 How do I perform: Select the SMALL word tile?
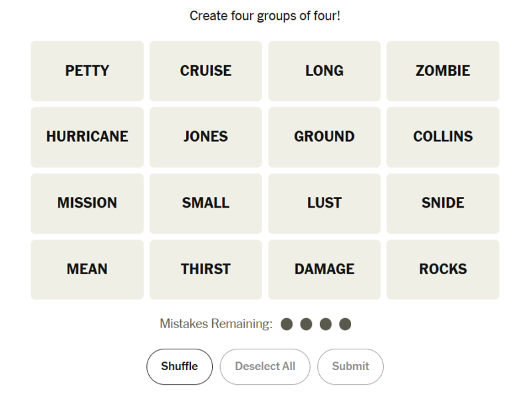(x=205, y=203)
